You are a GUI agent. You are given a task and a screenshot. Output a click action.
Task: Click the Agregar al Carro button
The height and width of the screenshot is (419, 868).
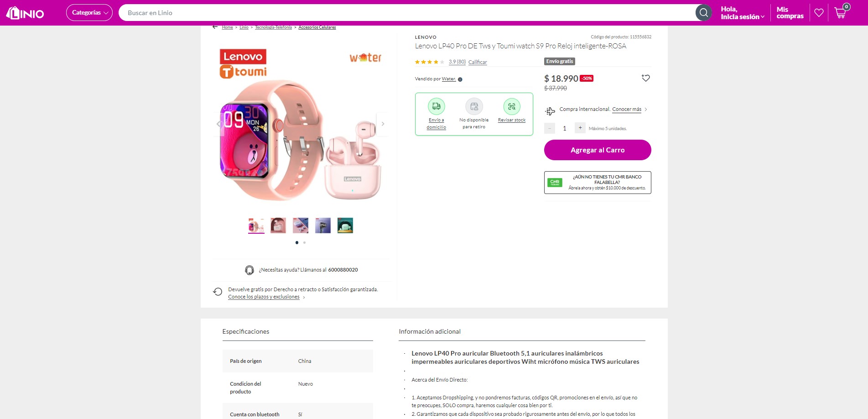[x=598, y=150]
